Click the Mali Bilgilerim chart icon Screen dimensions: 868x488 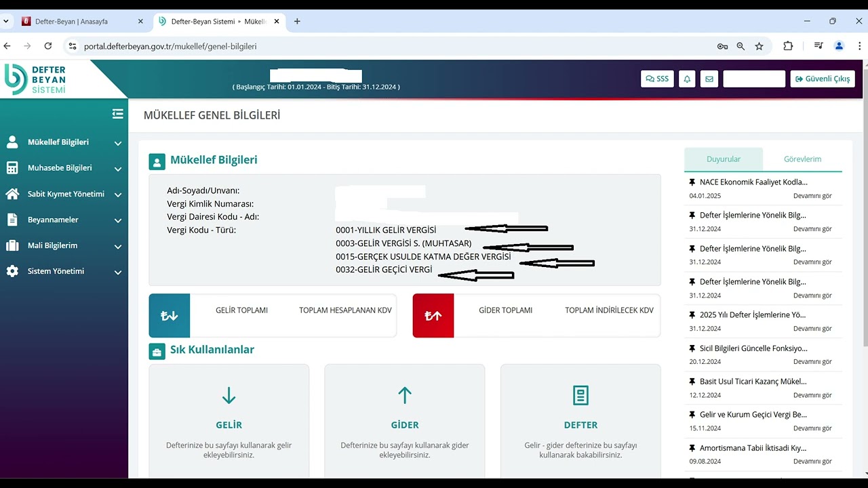point(12,245)
